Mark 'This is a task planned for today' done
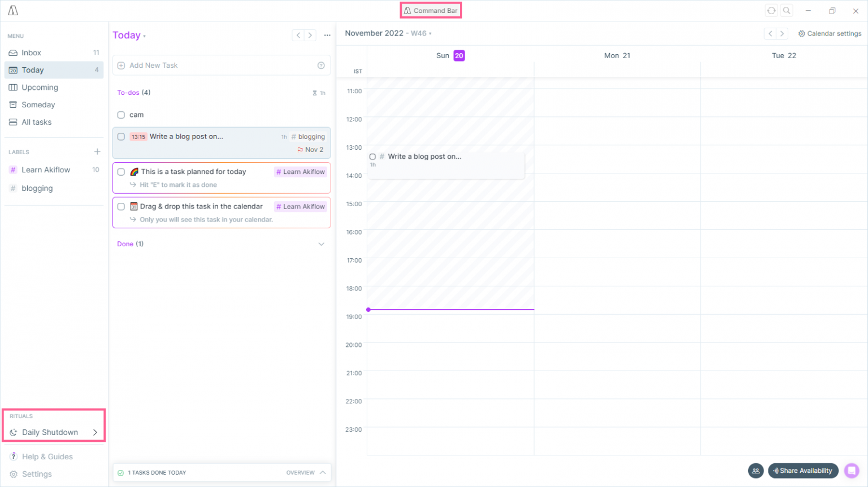Viewport: 868px width, 487px height. click(121, 172)
